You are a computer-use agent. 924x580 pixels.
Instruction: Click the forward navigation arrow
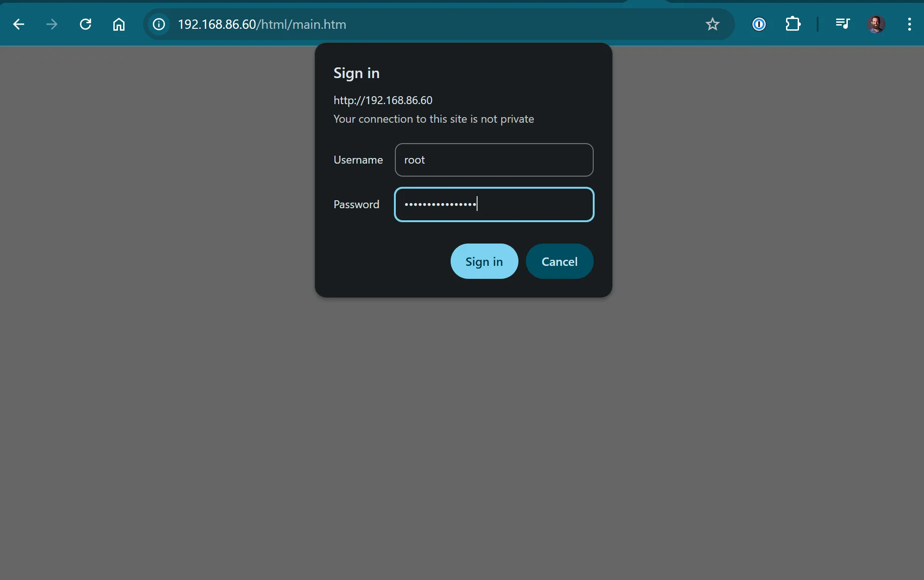[52, 24]
